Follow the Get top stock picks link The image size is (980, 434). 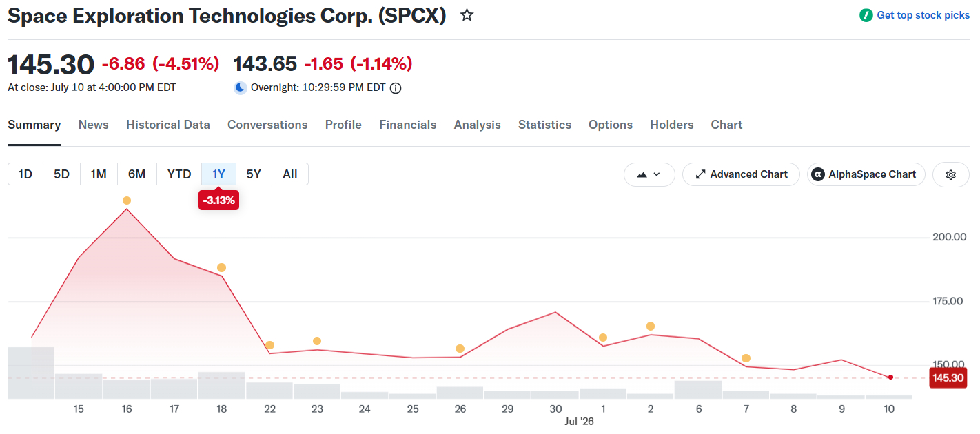923,15
